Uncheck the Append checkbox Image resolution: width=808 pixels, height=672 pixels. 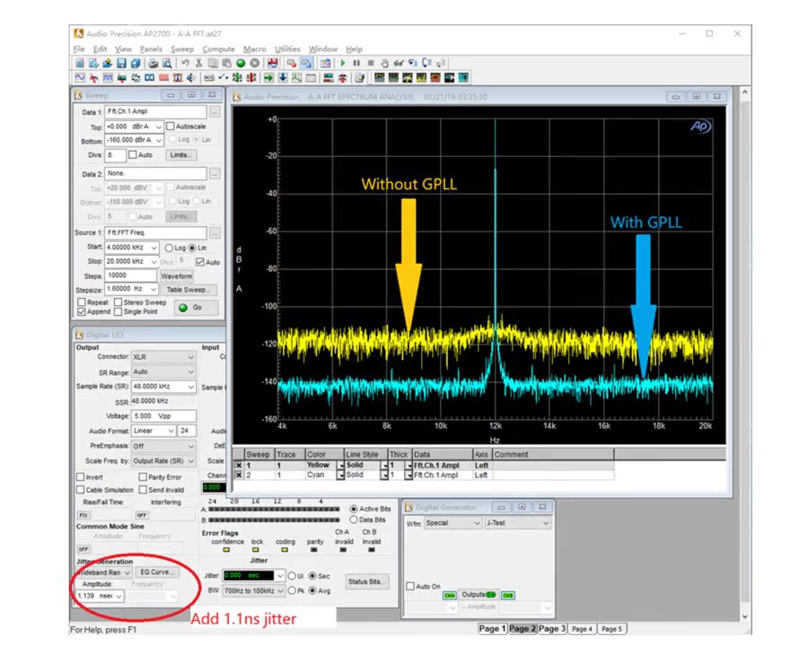(82, 311)
